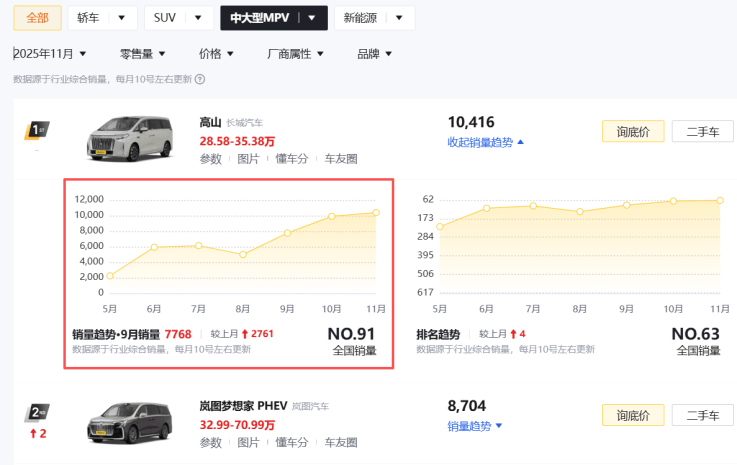Click the 7月 point on ranking chart
This screenshot has height=465, width=737.
pyautogui.click(x=533, y=206)
